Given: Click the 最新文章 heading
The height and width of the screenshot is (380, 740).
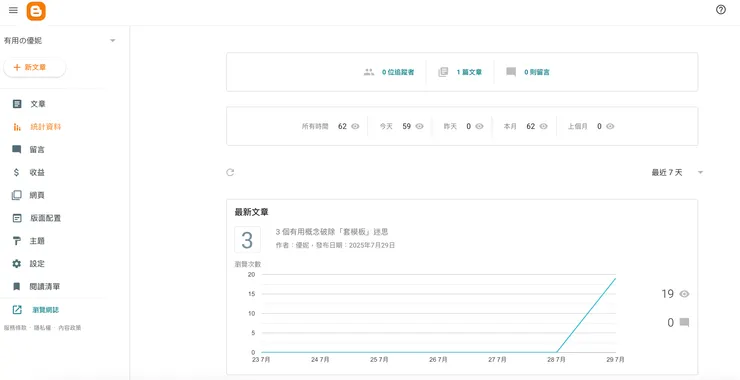Looking at the screenshot, I should tap(252, 212).
